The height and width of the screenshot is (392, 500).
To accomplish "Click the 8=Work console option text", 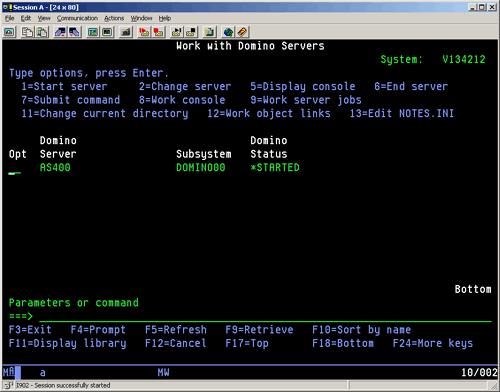I will pyautogui.click(x=182, y=100).
